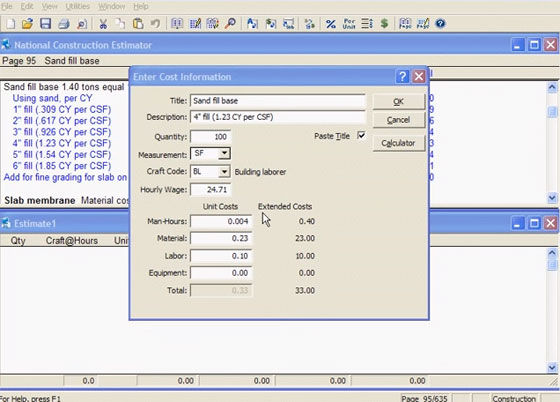Click the Title input field
Viewport: 560px width, 402px height.
[x=278, y=101]
